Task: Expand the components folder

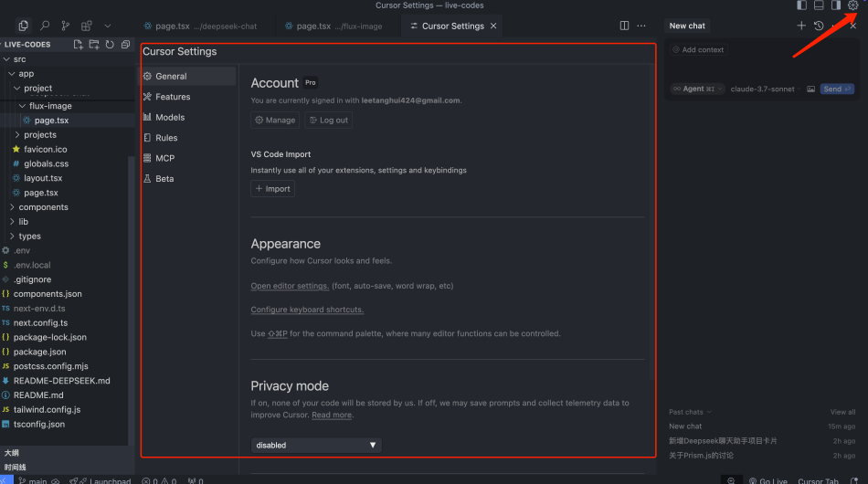Action: (x=43, y=207)
